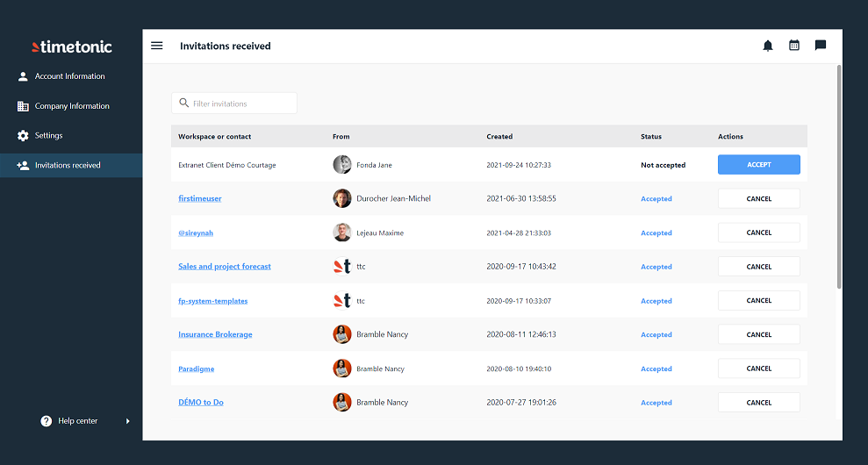Click the name Fonda Jane
This screenshot has height=465, width=868.
pyautogui.click(x=374, y=166)
